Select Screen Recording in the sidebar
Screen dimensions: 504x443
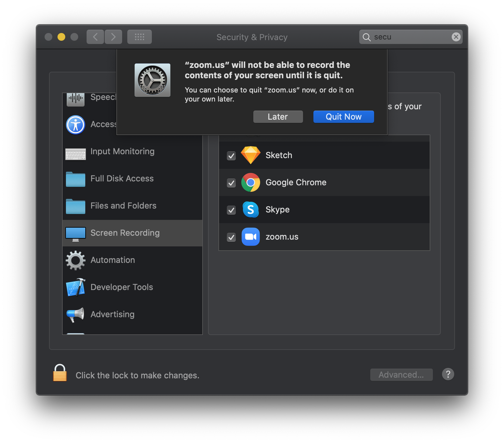(x=132, y=233)
